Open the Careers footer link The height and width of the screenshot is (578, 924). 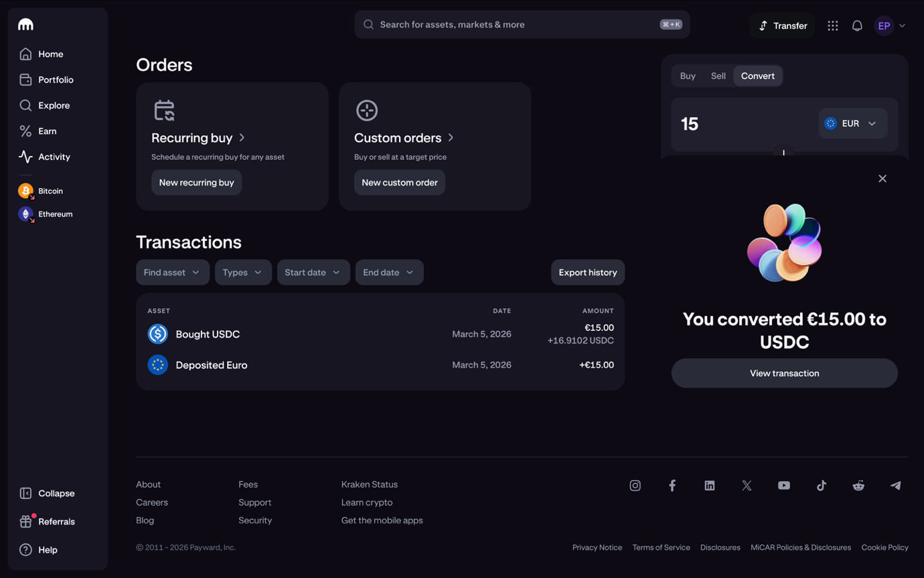(x=152, y=502)
